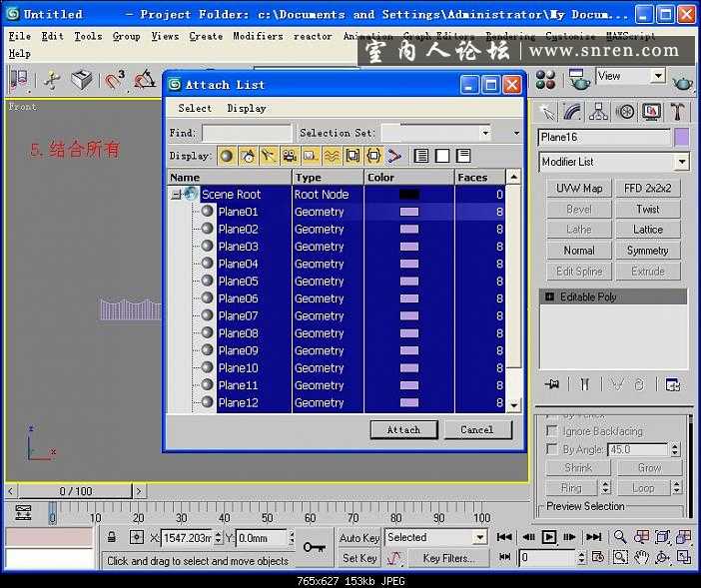Toggle Display Lights filter icon

click(269, 156)
